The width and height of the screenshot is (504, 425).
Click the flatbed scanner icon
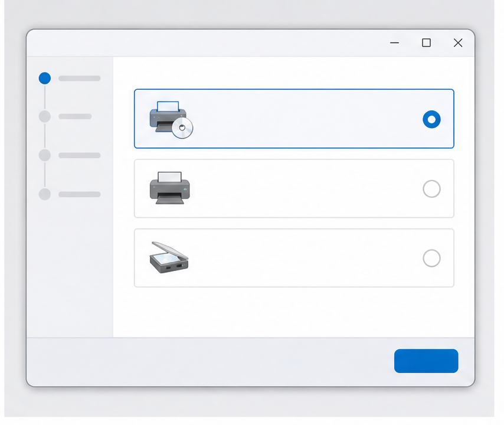169,257
